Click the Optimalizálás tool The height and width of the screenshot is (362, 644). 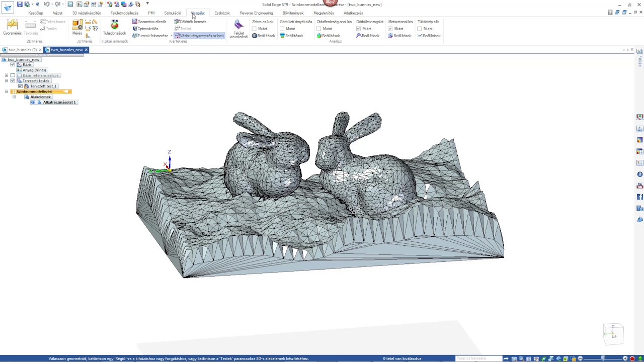coord(145,29)
